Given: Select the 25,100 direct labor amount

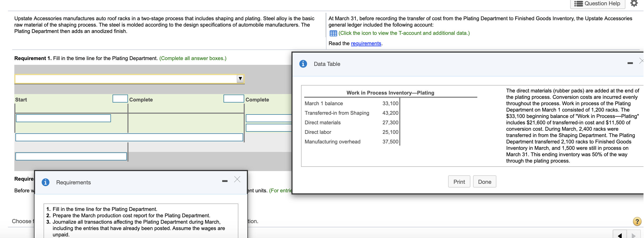Looking at the screenshot, I should tap(390, 132).
